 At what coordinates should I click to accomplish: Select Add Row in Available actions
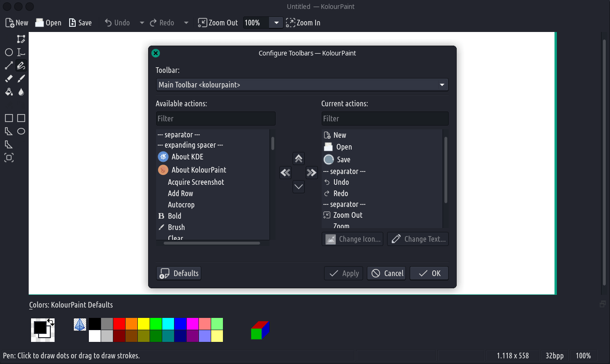[213, 193]
